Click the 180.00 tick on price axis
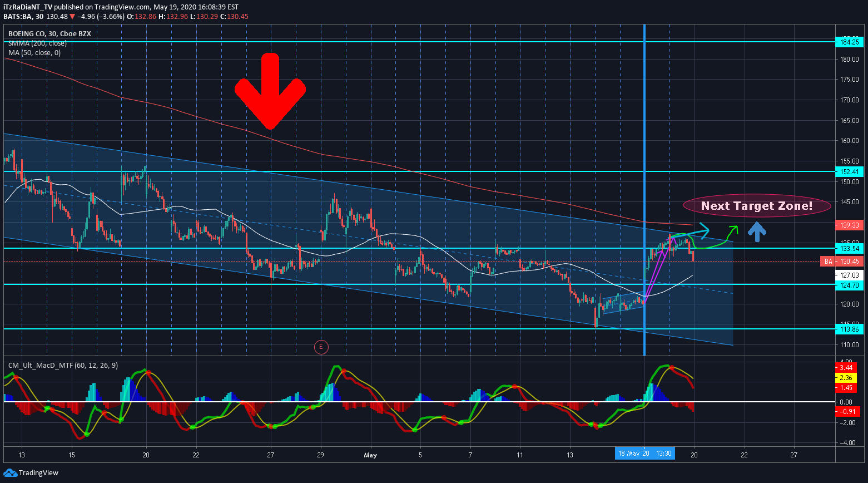The height and width of the screenshot is (483, 868). (x=849, y=59)
